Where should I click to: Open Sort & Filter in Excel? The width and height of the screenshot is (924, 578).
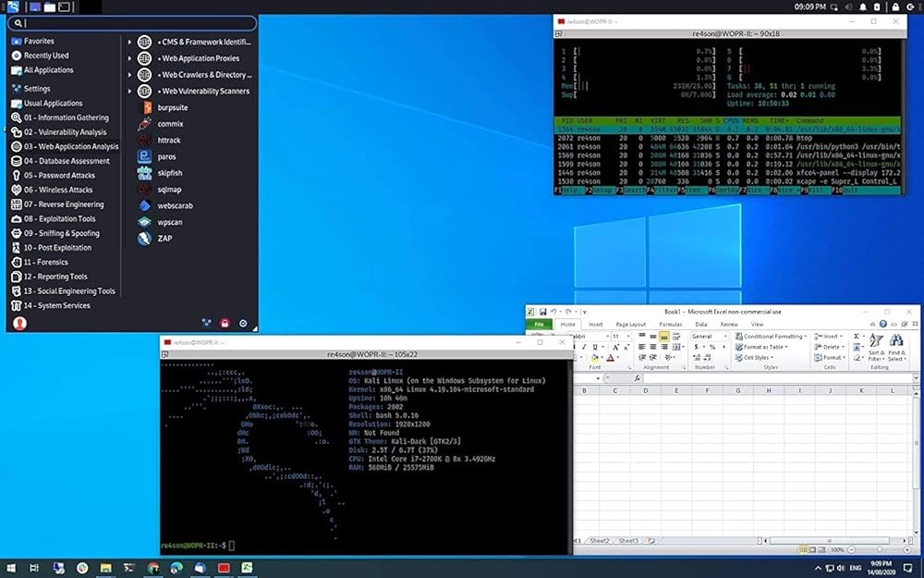point(877,350)
